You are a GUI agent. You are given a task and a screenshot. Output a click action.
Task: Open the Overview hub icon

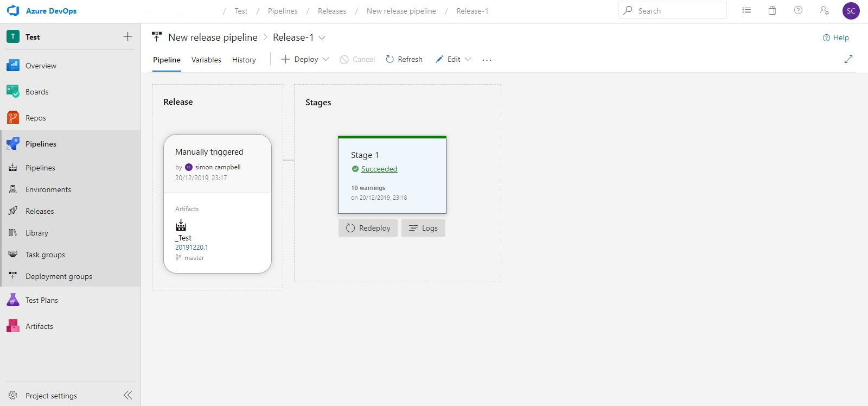[x=13, y=66]
